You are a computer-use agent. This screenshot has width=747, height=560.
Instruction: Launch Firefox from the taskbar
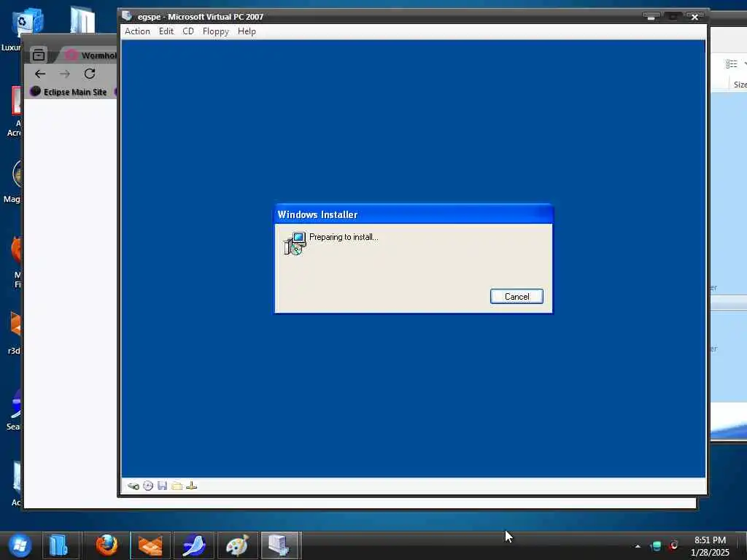point(107,545)
